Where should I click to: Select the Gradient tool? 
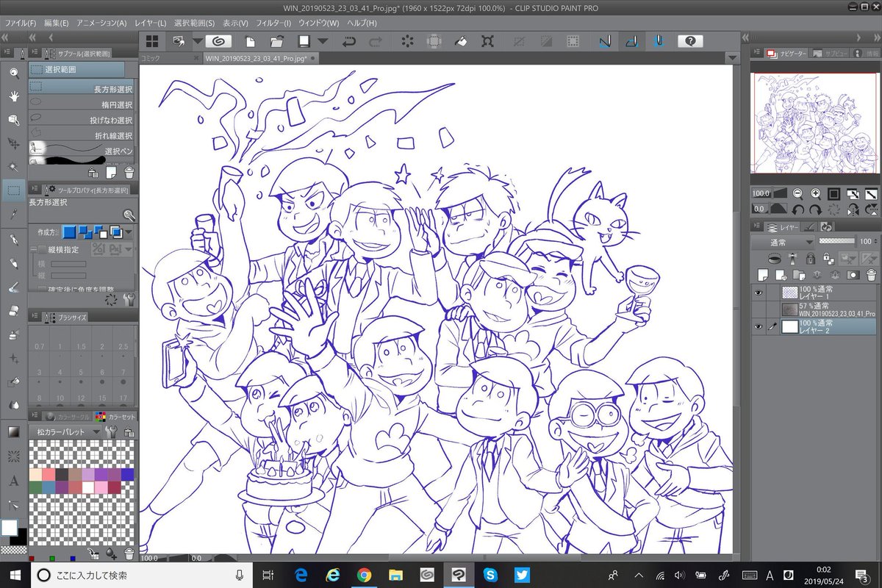pos(13,431)
